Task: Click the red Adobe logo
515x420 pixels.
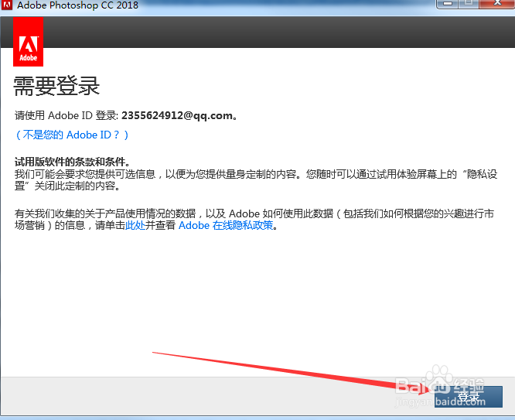Action: tap(29, 42)
